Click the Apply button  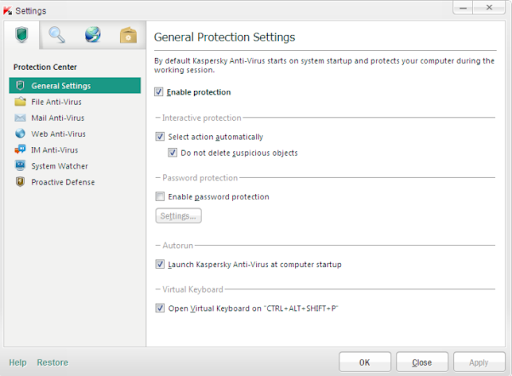click(x=479, y=362)
